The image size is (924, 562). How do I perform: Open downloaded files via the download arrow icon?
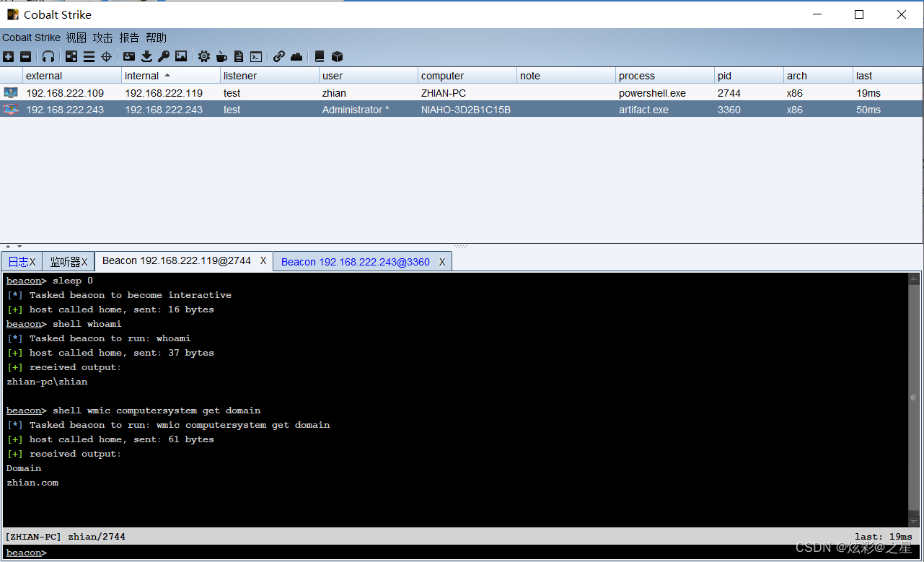point(146,56)
